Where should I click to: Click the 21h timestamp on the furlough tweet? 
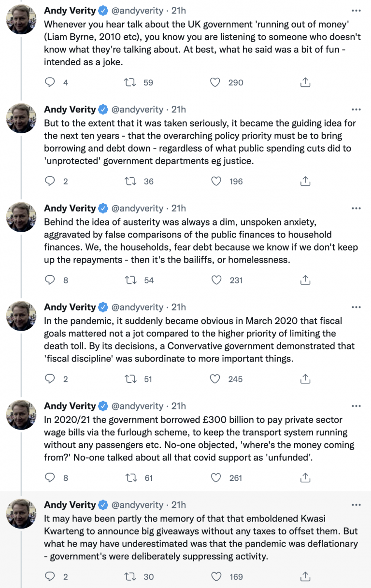[x=178, y=406]
